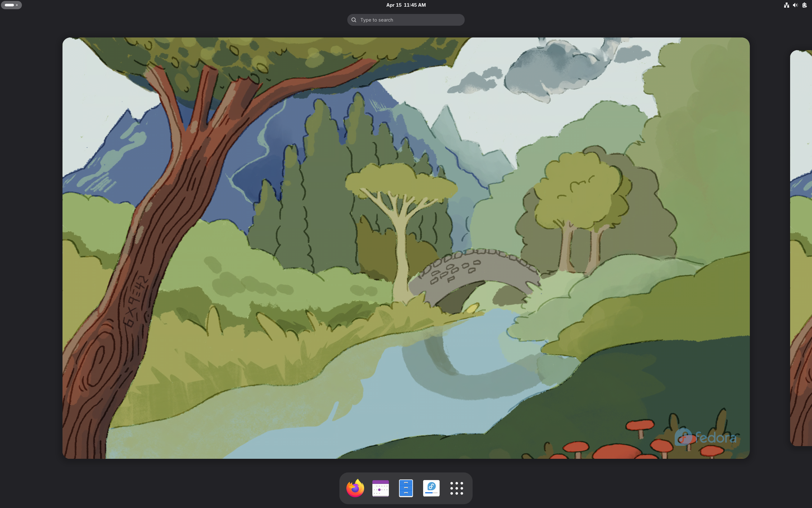Click the Type to search field
The width and height of the screenshot is (812, 508).
click(406, 20)
